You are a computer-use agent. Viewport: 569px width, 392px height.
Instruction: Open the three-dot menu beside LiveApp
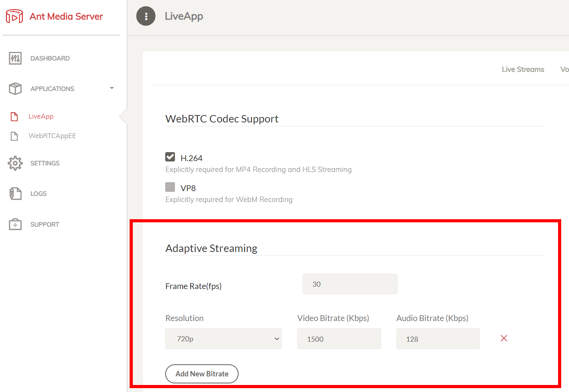[146, 16]
